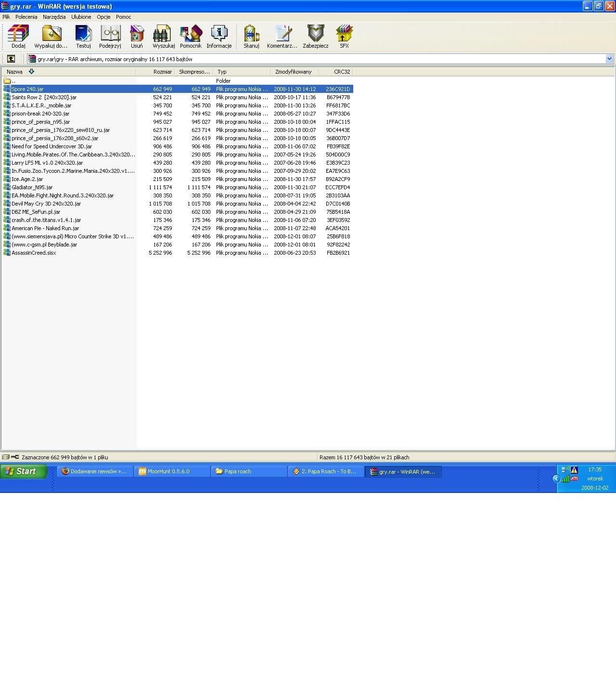Sort files by the Nazwa column header
The height and width of the screenshot is (674, 616).
[14, 72]
